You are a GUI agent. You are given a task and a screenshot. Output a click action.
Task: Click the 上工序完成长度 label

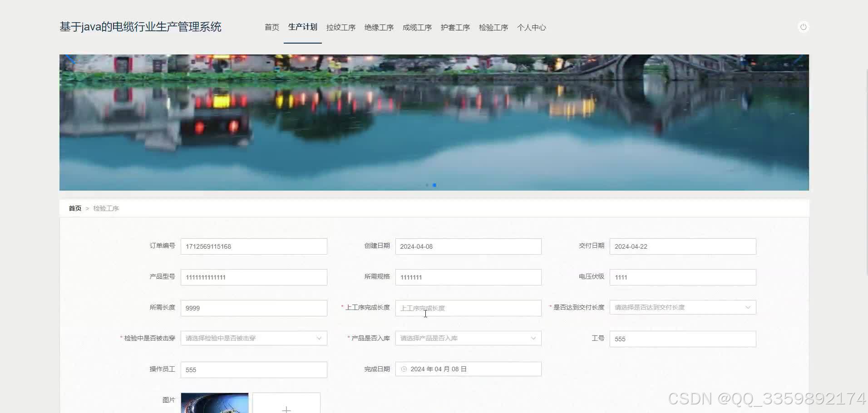click(368, 307)
